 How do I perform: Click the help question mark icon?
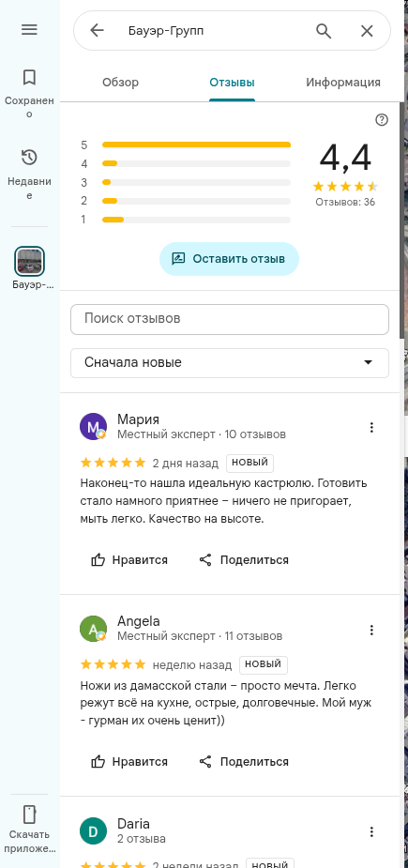tap(382, 120)
